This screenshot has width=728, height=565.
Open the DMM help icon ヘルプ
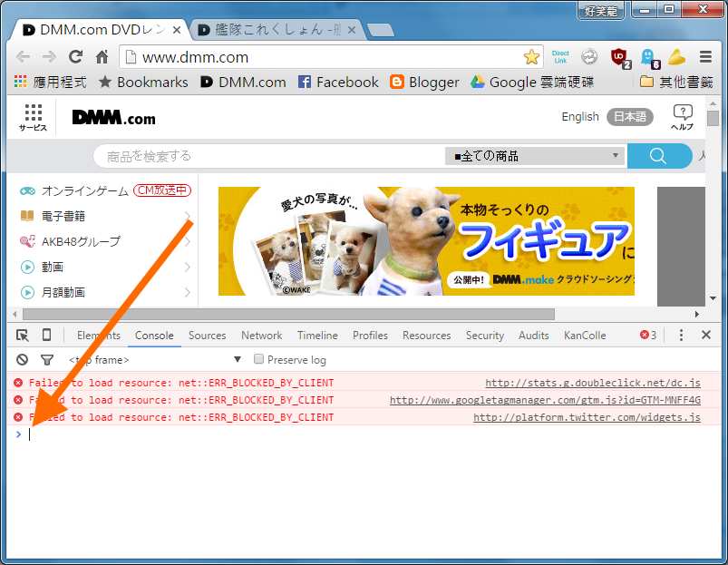[682, 117]
